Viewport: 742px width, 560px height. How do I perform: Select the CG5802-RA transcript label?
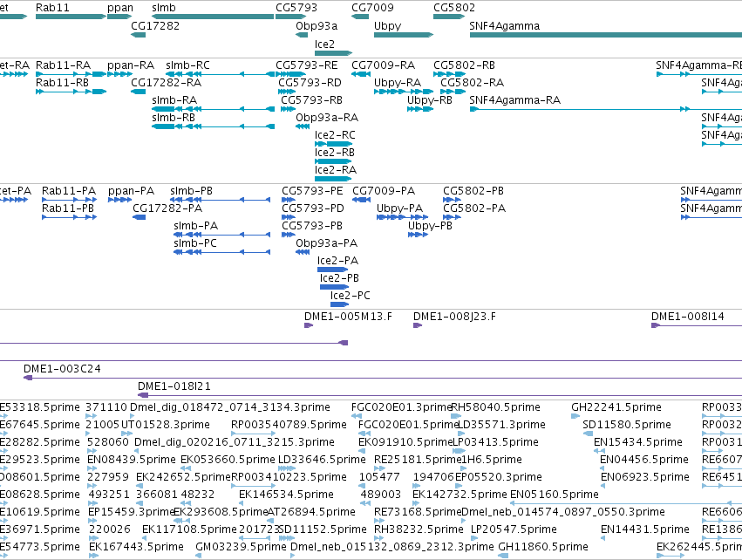pos(473,83)
